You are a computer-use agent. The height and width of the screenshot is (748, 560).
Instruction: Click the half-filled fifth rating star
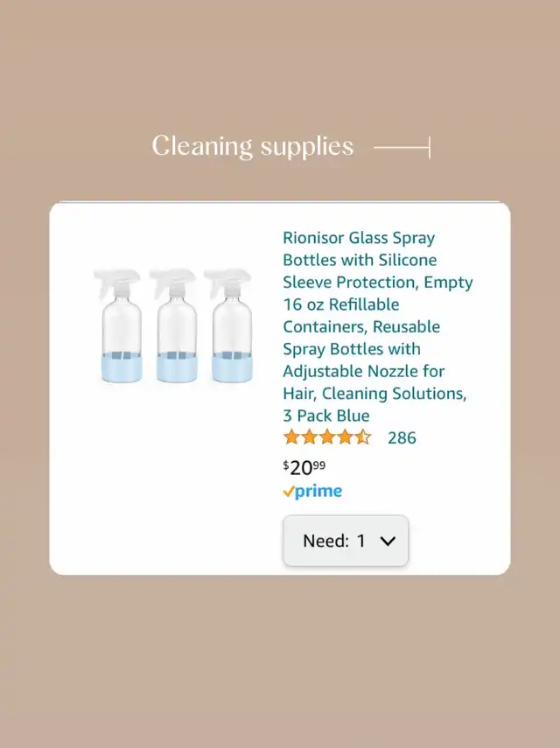362,437
